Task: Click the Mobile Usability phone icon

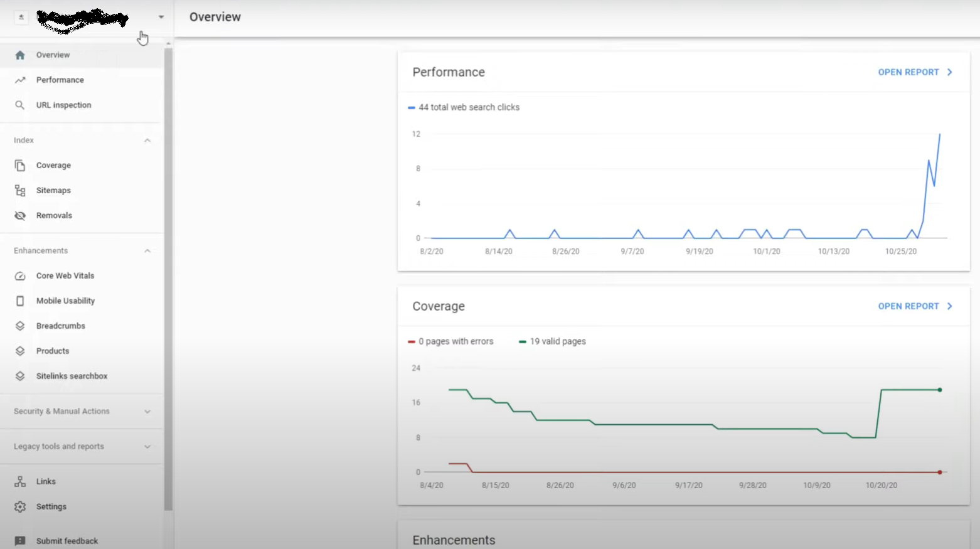Action: point(20,301)
